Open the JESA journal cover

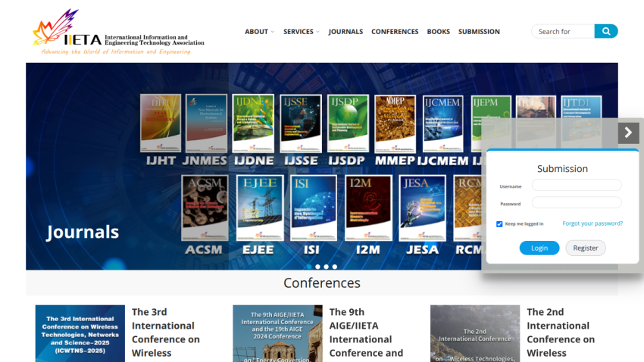[x=422, y=208]
